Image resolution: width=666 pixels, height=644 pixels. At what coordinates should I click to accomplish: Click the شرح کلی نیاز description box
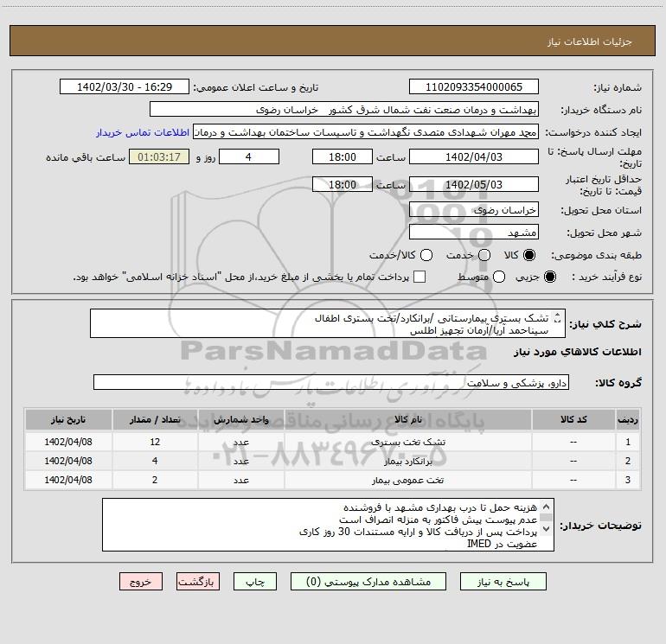coord(328,323)
